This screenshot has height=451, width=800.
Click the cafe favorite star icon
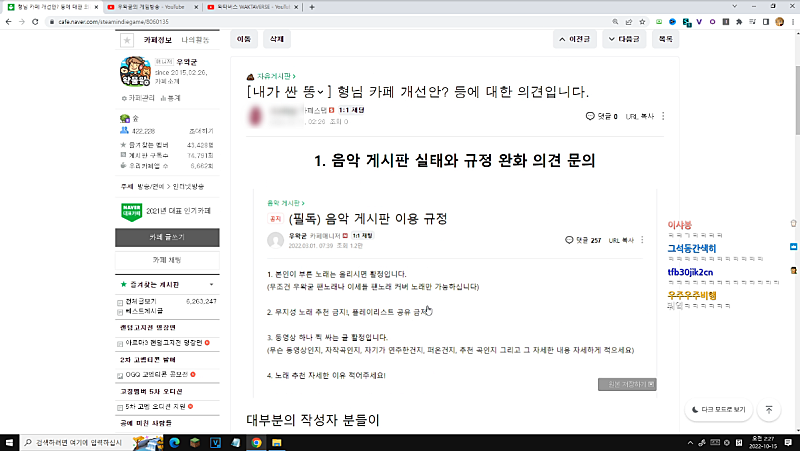[127, 40]
